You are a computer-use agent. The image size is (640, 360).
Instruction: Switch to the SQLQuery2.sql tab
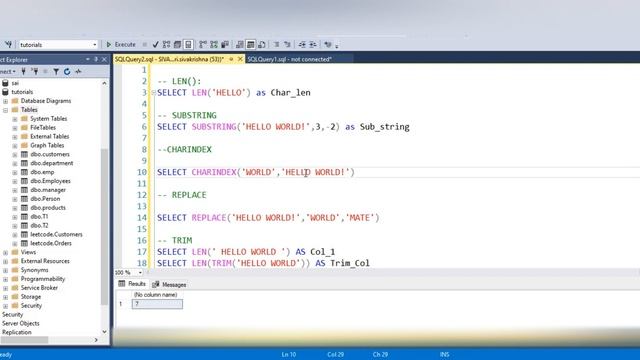click(x=169, y=59)
